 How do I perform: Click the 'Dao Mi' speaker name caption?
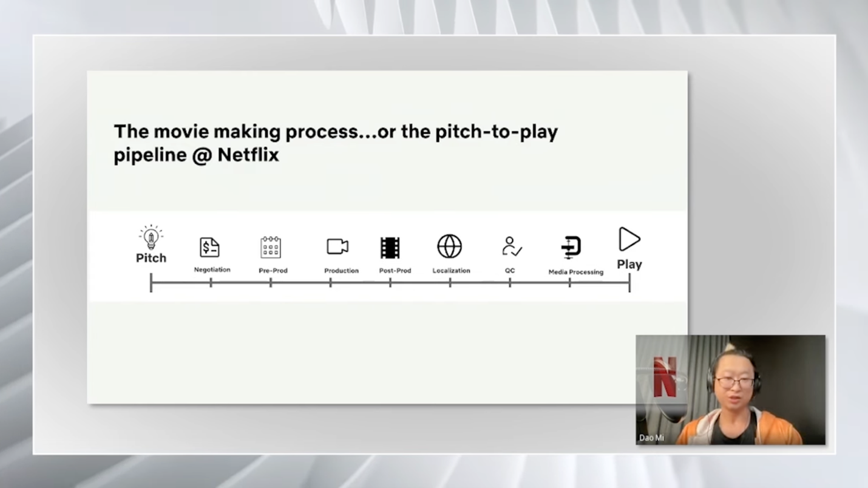[651, 438]
